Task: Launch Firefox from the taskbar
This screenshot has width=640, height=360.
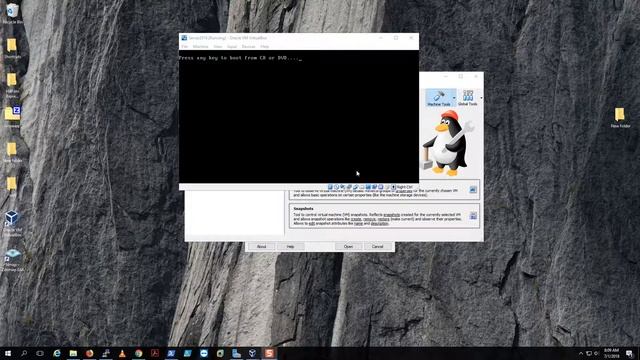Action: (x=89, y=353)
